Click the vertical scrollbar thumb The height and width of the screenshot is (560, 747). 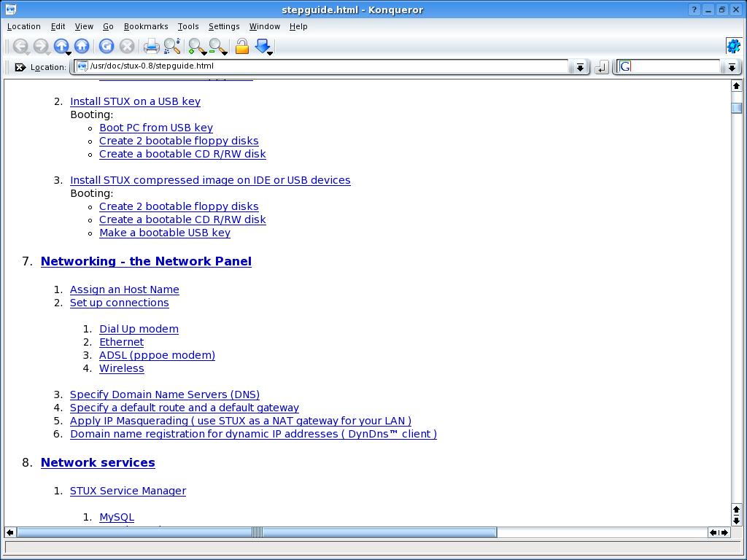point(737,108)
